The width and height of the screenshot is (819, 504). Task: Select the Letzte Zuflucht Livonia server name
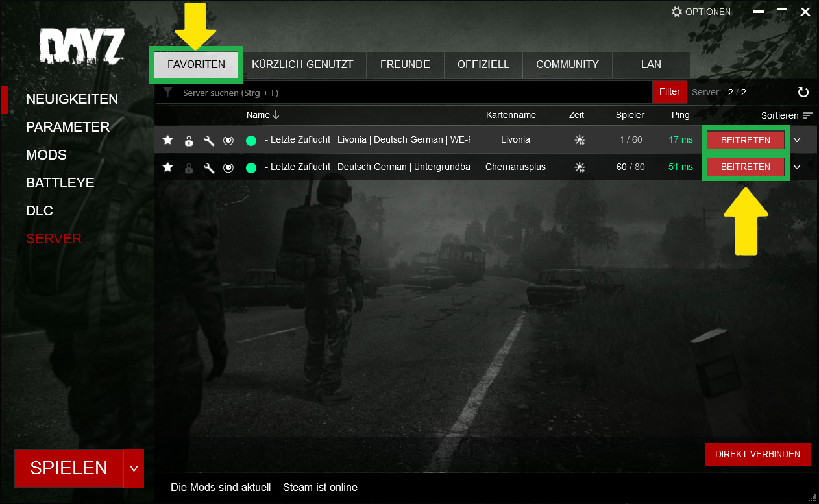coord(367,140)
